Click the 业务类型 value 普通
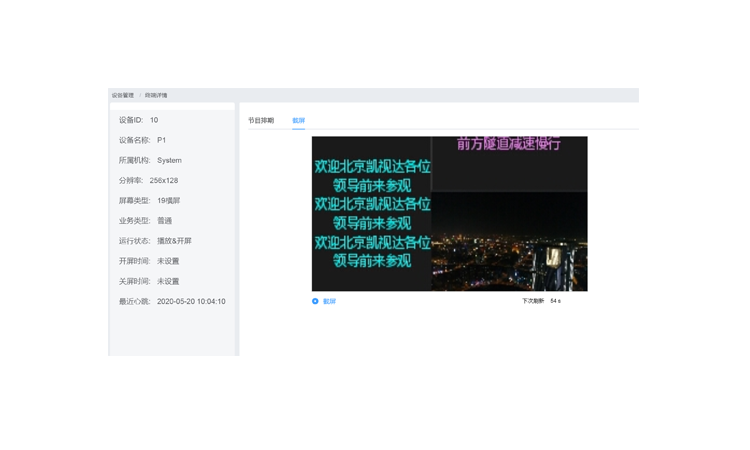Image resolution: width=750 pixels, height=450 pixels. pyautogui.click(x=164, y=221)
